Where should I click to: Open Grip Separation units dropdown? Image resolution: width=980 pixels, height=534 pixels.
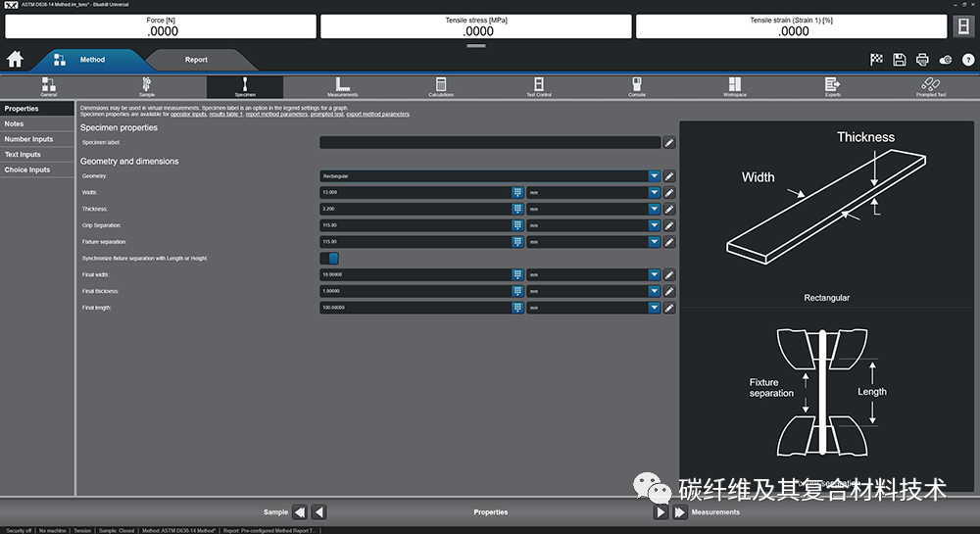coord(654,225)
